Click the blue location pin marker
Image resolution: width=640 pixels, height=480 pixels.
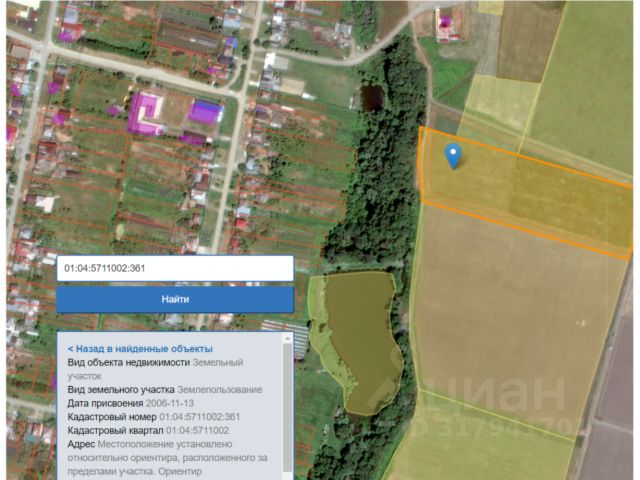click(x=453, y=156)
